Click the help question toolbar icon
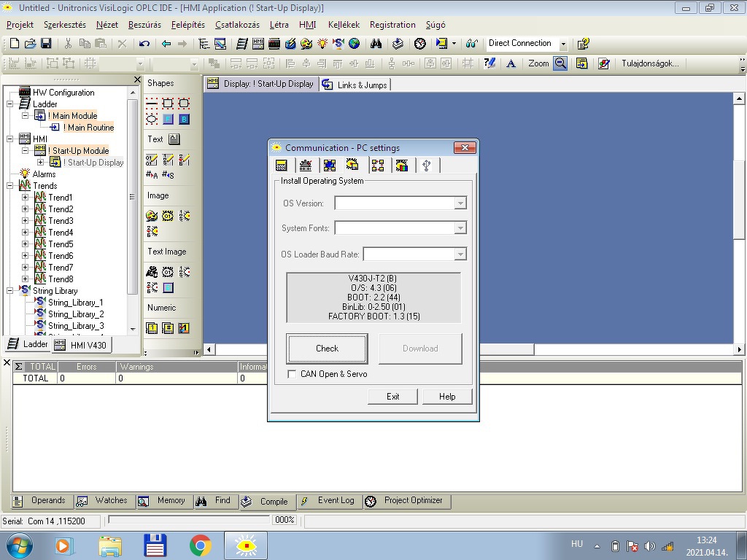747x560 pixels. click(583, 44)
